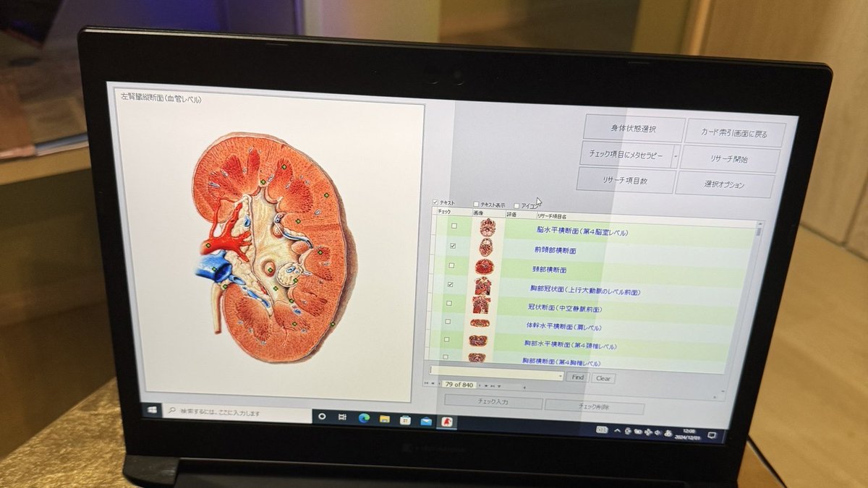Click カード索引画面に戻る button
The width and height of the screenshot is (868, 488).
coord(734,133)
